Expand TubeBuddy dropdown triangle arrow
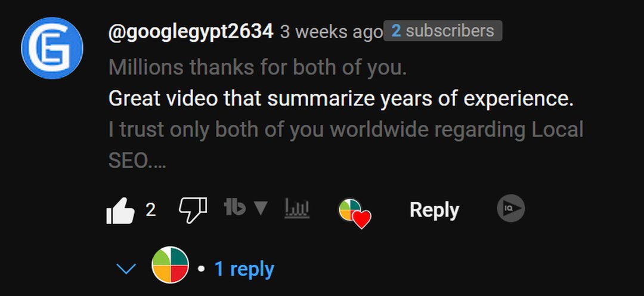Screen dimensions: 644x296 click(x=261, y=208)
